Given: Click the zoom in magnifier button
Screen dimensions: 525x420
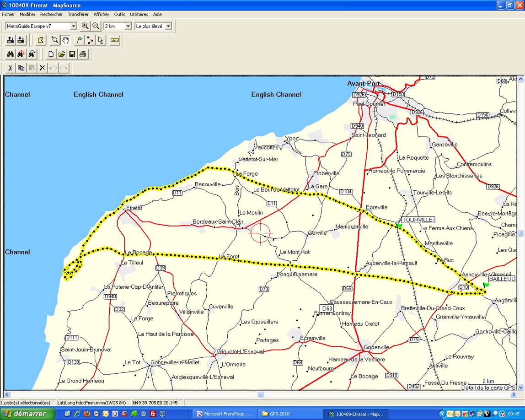Looking at the screenshot, I should point(85,26).
